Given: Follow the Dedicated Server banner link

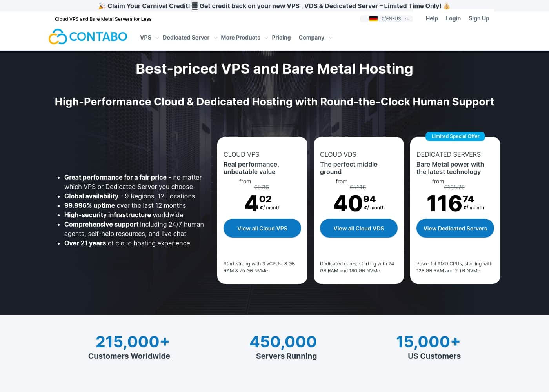Looking at the screenshot, I should pos(351,6).
